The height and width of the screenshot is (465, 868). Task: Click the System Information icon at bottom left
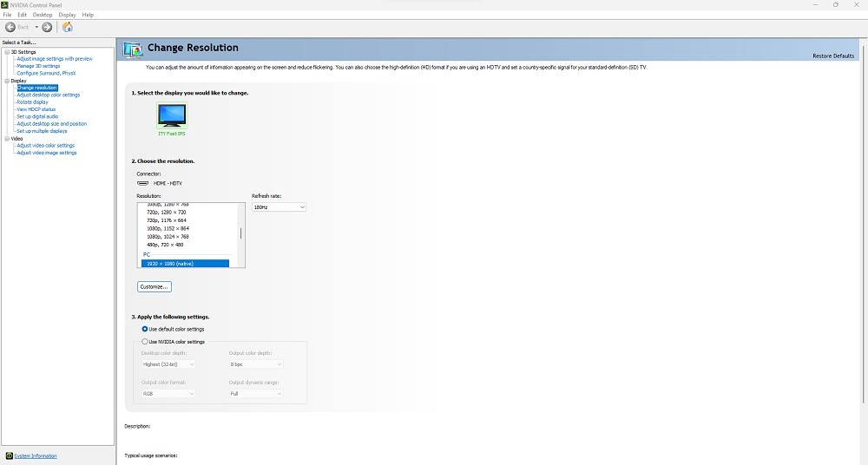[x=9, y=455]
